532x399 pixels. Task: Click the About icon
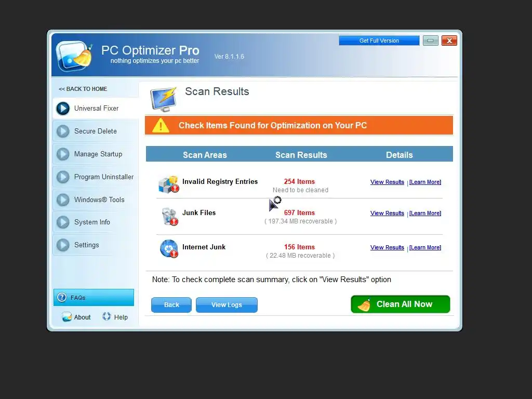[x=66, y=316]
